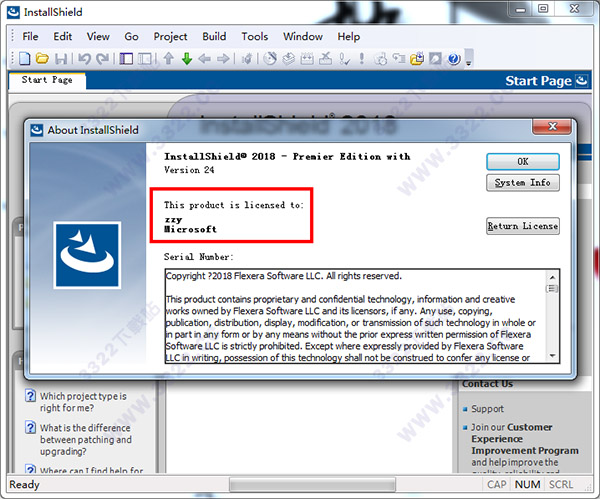Click the Contact Us heading
This screenshot has width=600, height=499.
(x=487, y=383)
